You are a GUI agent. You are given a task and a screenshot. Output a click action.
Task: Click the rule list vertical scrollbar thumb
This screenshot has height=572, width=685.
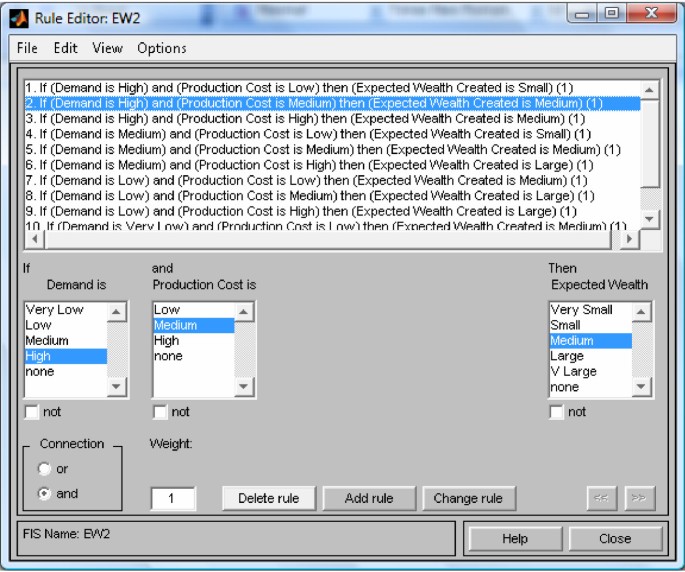click(649, 143)
